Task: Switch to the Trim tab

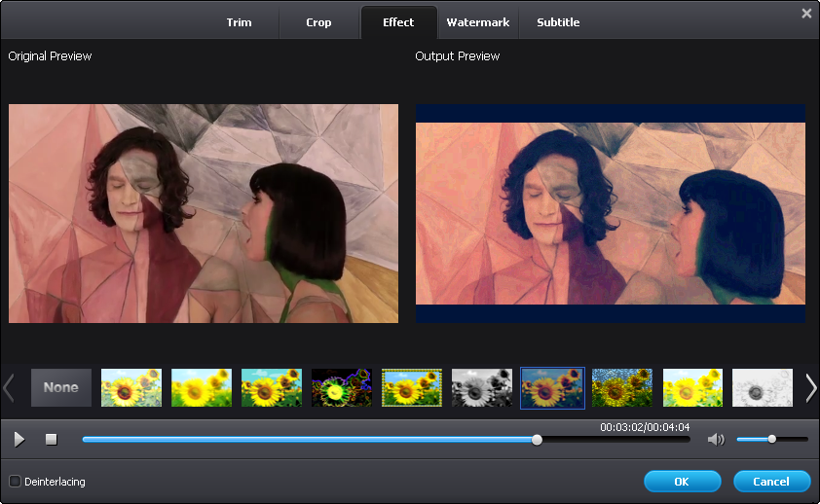Action: pos(239,22)
